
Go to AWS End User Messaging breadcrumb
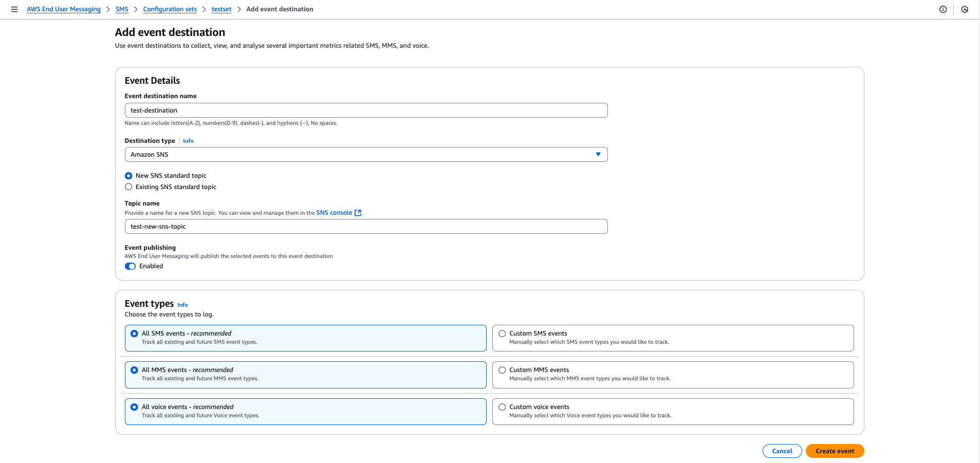(x=64, y=9)
